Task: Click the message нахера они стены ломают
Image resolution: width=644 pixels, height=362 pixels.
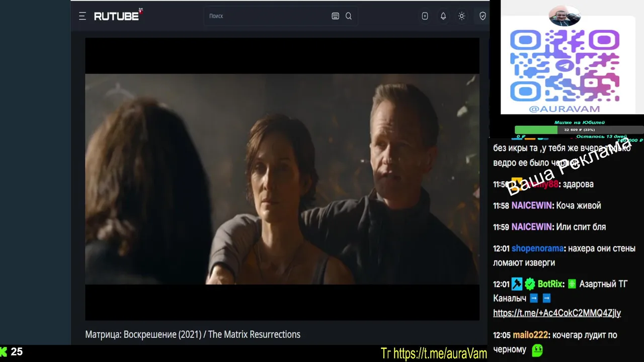Action: pos(564,255)
